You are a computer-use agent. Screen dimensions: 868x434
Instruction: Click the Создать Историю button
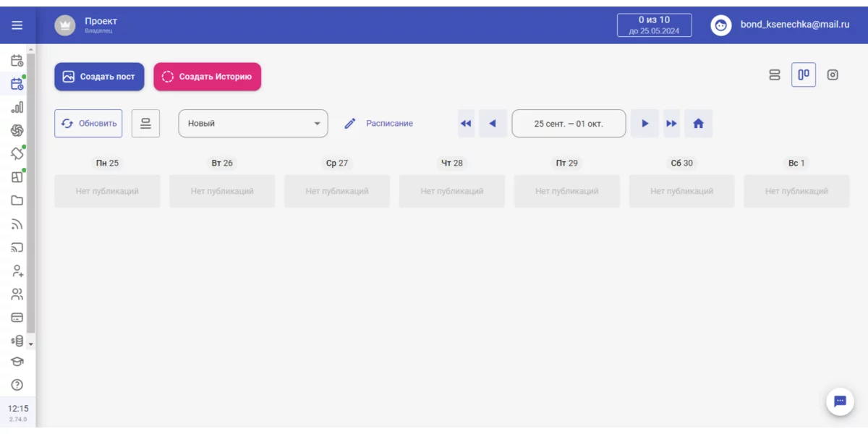tap(207, 77)
